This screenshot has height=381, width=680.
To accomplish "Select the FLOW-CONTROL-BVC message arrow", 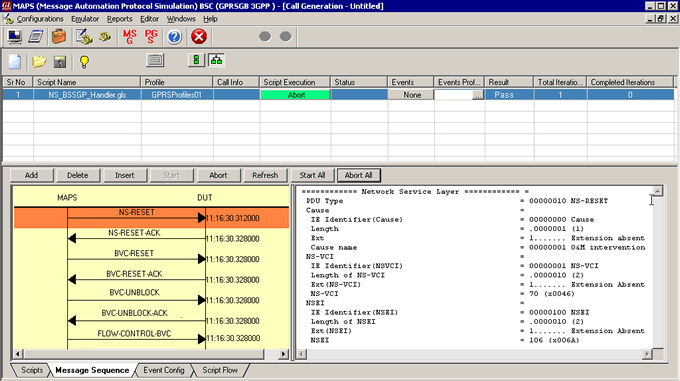I will coord(136,338).
